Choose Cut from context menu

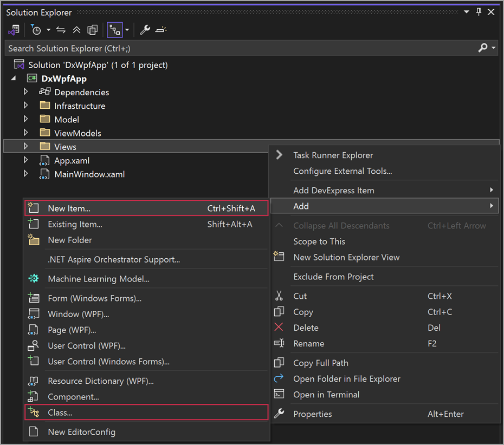click(384, 296)
